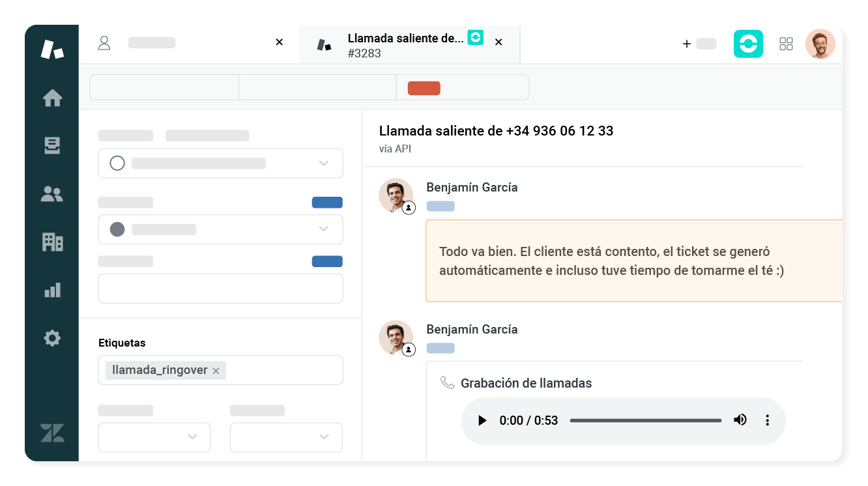Click the audio progress seek bar
This screenshot has width=868, height=486.
pyautogui.click(x=645, y=420)
